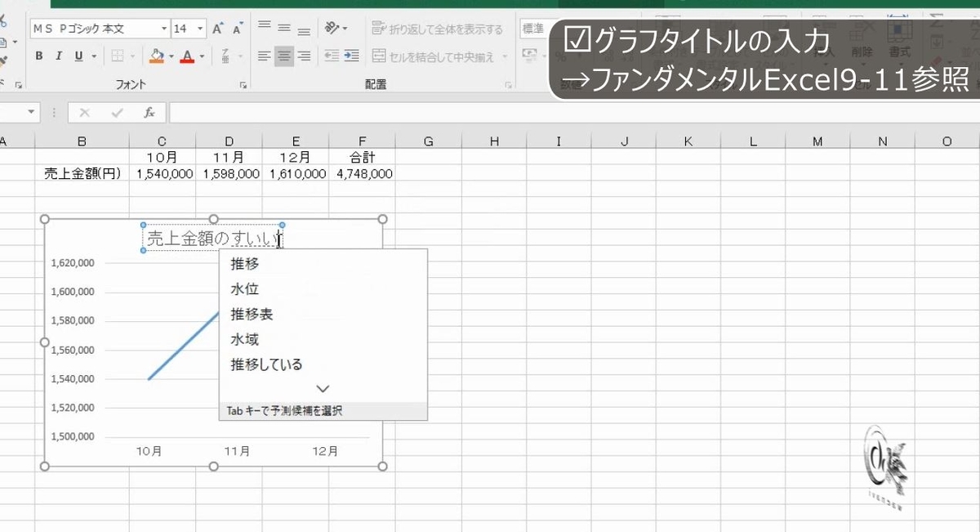The width and height of the screenshot is (980, 532).
Task: Click inside the chart title text box
Action: 212,238
